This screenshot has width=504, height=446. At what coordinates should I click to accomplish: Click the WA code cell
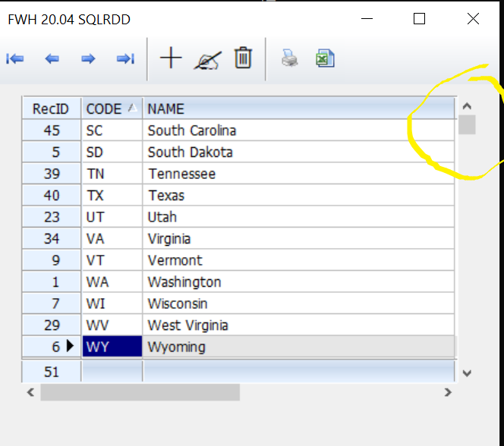click(x=112, y=281)
